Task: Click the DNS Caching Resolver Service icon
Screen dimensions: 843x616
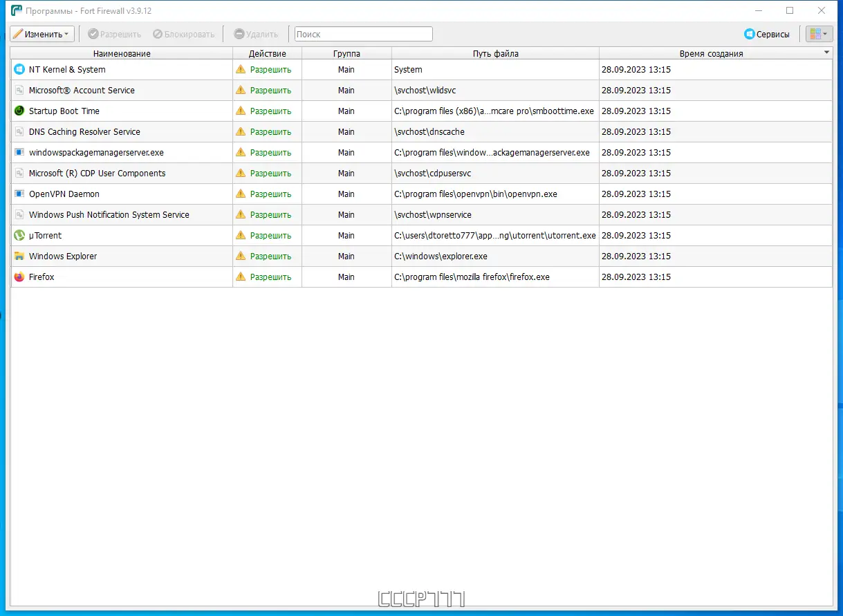Action: [19, 131]
